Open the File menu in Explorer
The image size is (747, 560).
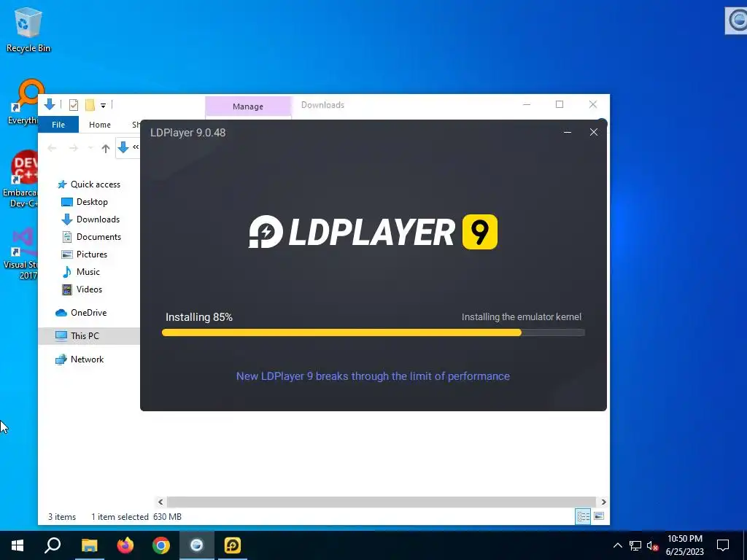pos(58,124)
